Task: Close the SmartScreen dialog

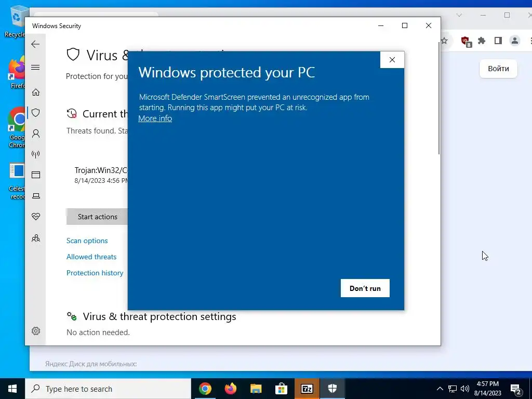Action: (x=392, y=60)
